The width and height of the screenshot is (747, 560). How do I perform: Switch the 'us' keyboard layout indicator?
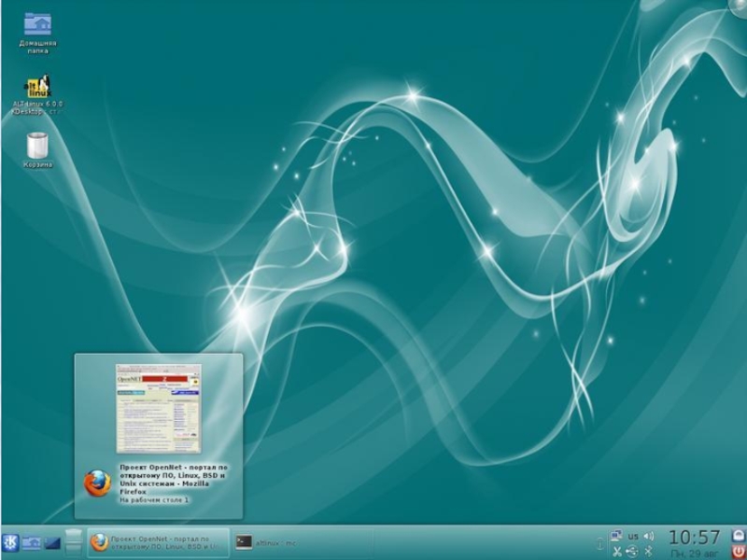(633, 536)
